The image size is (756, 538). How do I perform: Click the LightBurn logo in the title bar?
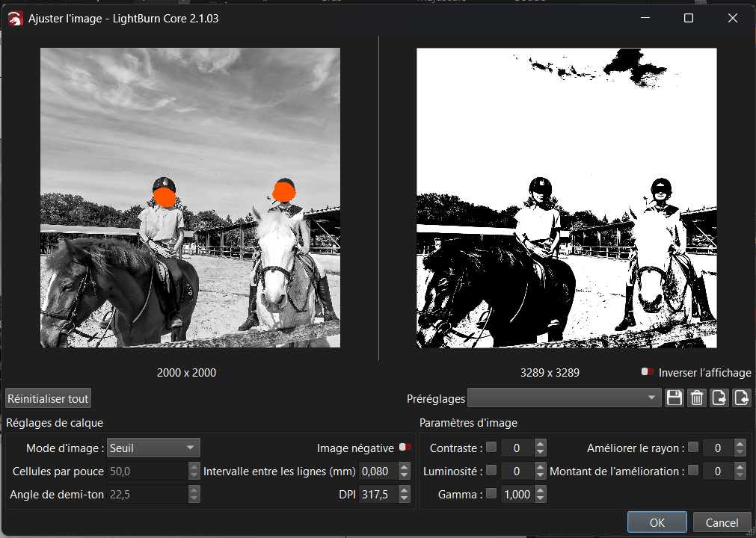coord(16,18)
